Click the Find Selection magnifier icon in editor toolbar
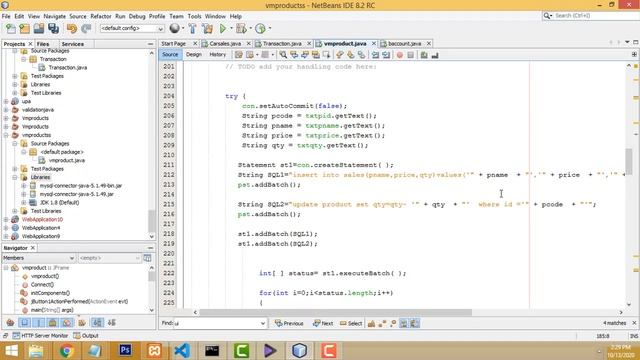640x360 pixels. click(x=283, y=55)
